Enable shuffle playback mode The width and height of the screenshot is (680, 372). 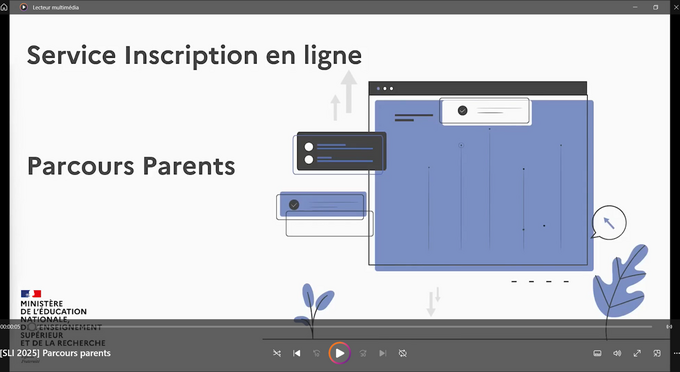pos(277,353)
